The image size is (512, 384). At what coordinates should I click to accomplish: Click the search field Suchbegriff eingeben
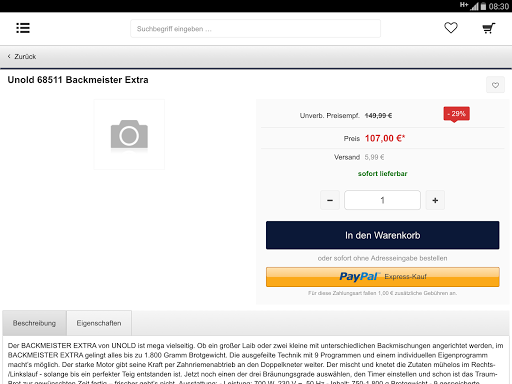point(255,29)
